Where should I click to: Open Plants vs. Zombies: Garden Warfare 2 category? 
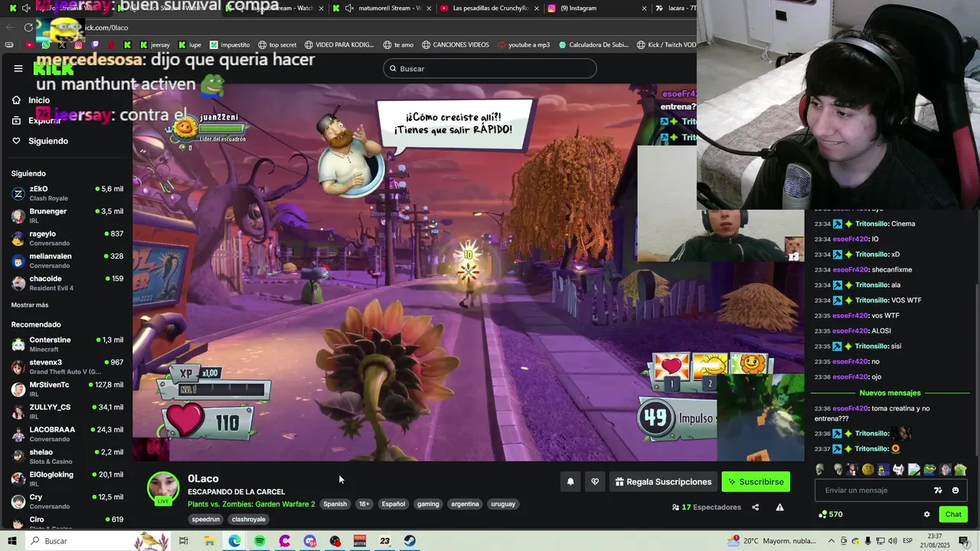coord(251,504)
